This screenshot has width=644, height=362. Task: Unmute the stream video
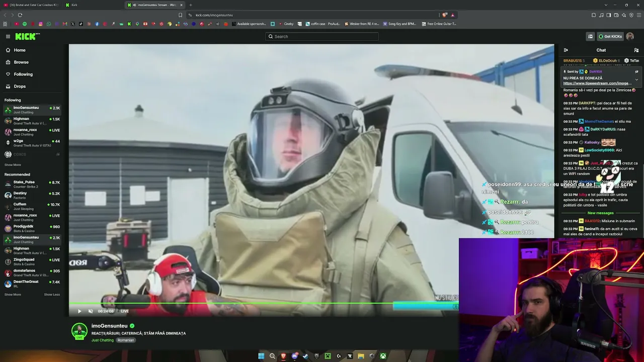click(91, 311)
